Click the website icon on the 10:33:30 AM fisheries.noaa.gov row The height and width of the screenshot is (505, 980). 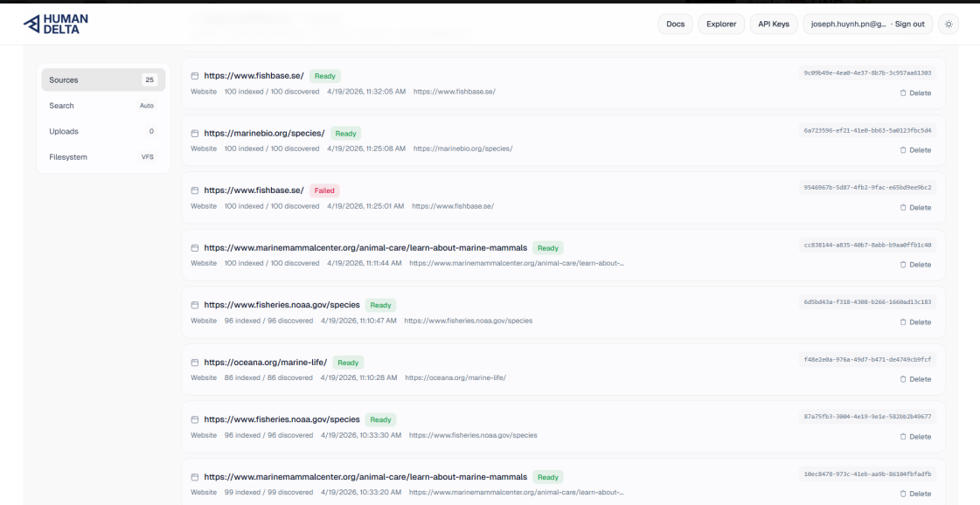195,420
